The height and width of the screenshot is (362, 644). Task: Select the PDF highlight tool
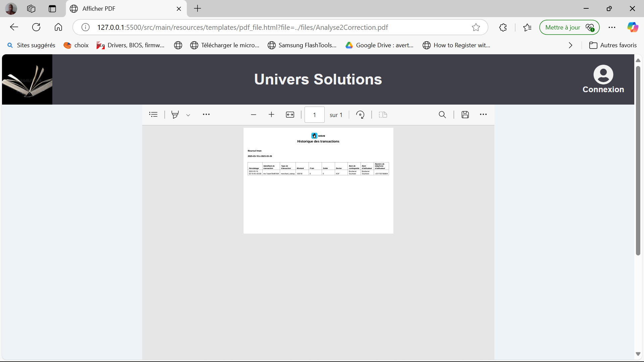pyautogui.click(x=175, y=115)
